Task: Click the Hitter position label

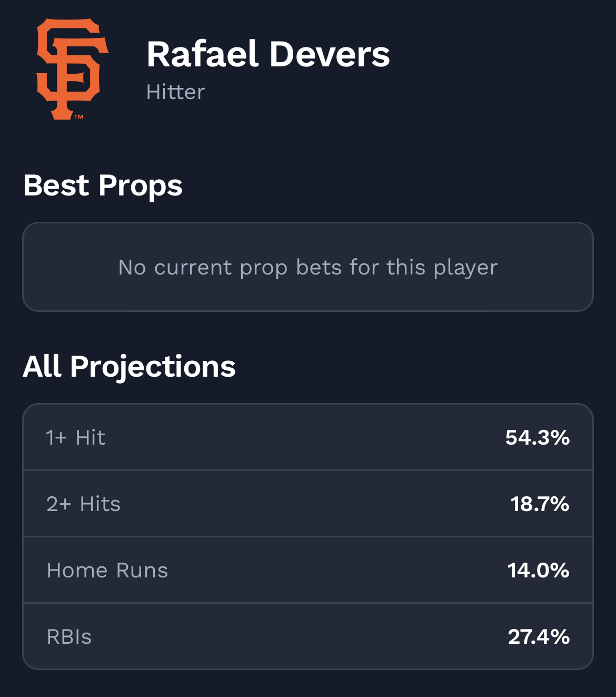Action: click(175, 92)
